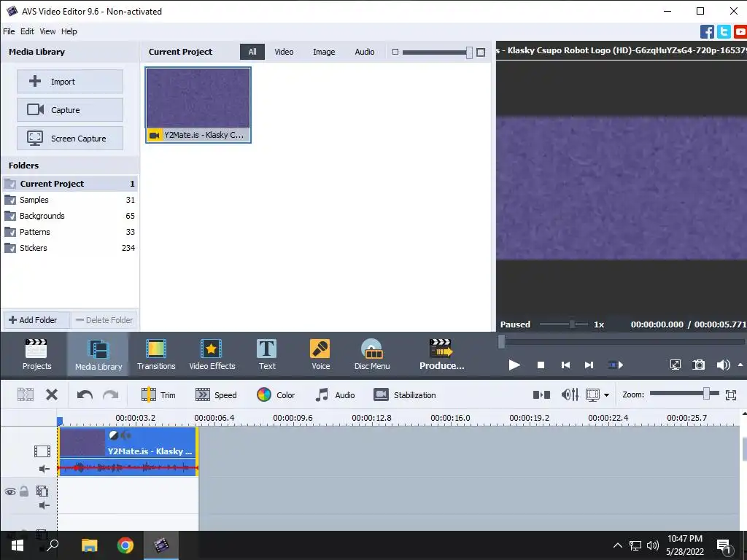
Task: Click the Trim tool
Action: coord(158,394)
